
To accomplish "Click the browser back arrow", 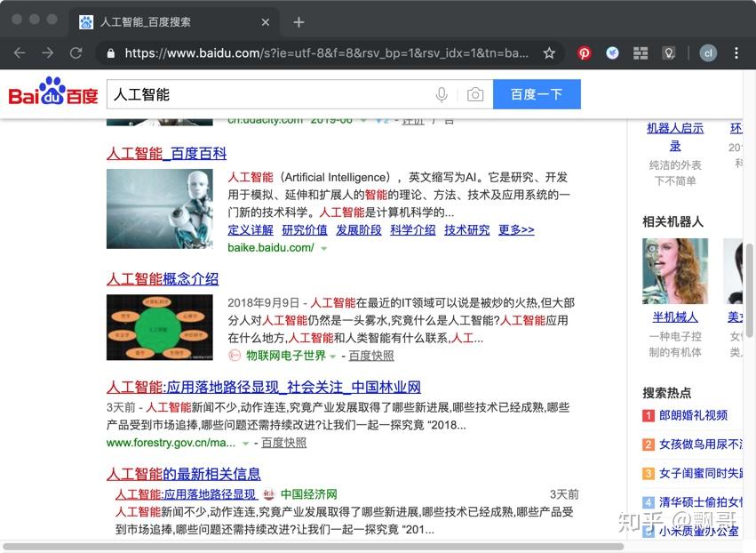I will (x=20, y=53).
